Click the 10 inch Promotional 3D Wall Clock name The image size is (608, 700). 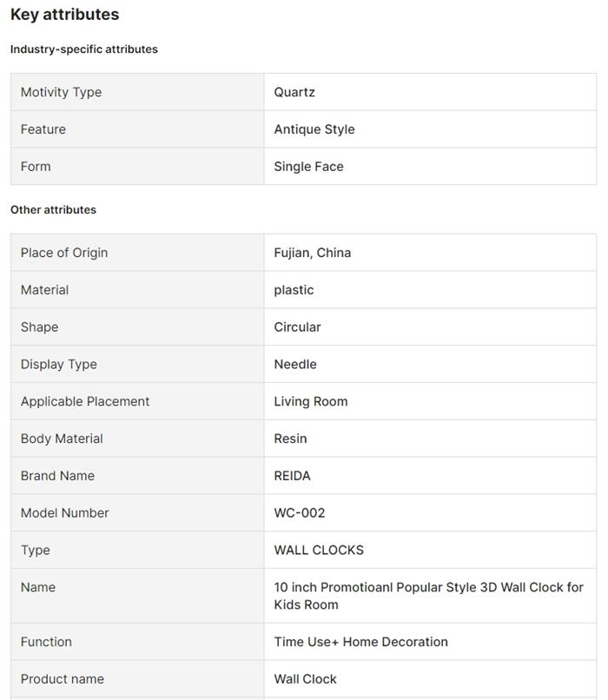[428, 596]
